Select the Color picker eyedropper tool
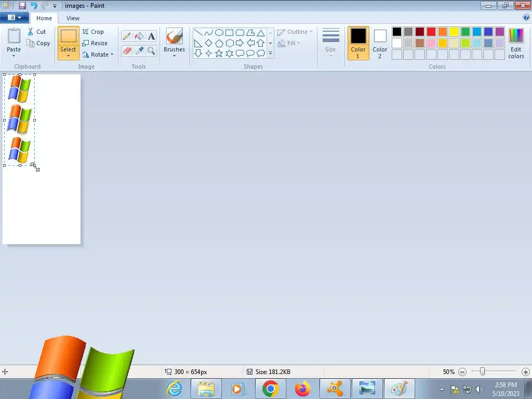532x399 pixels. (139, 51)
